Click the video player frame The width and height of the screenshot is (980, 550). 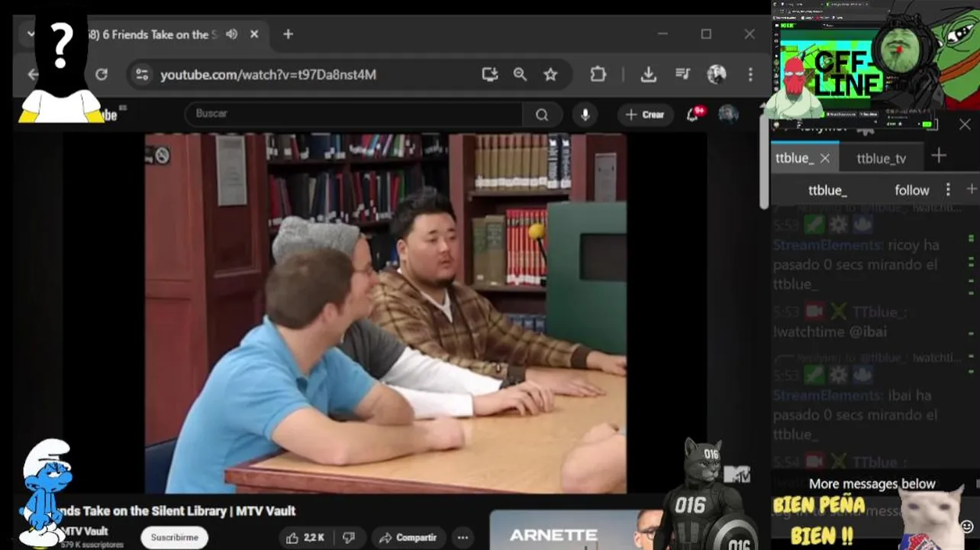385,313
